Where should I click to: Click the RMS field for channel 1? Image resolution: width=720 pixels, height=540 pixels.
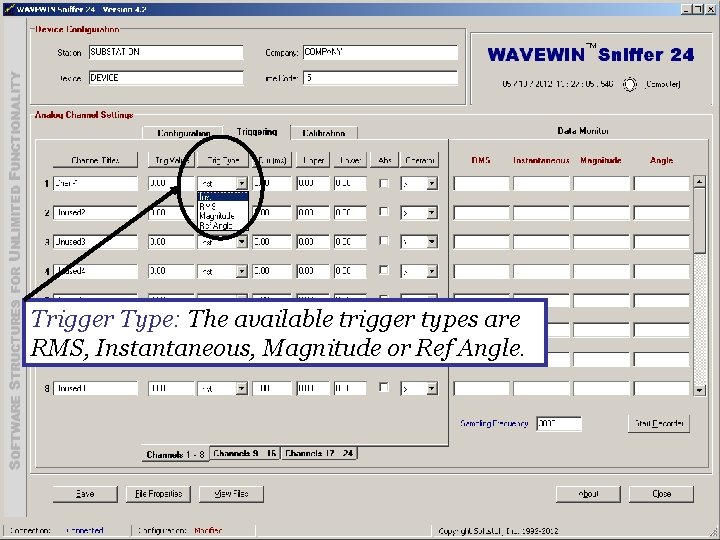tap(481, 183)
